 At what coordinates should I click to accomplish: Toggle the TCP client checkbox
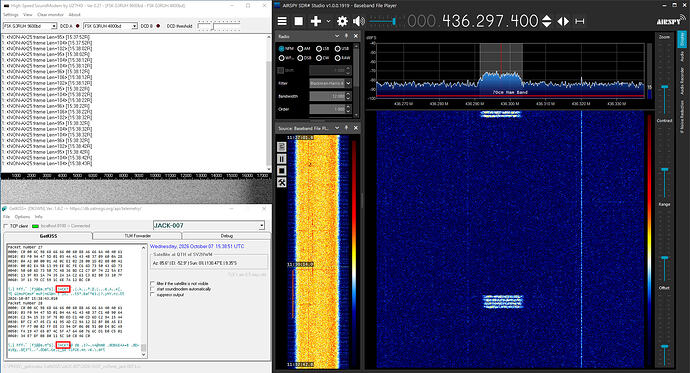pos(6,226)
